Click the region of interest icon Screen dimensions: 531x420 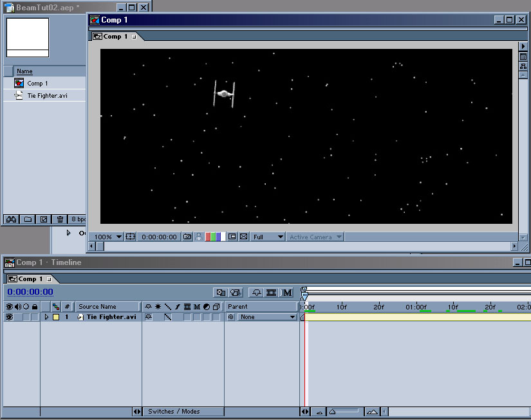pyautogui.click(x=232, y=237)
